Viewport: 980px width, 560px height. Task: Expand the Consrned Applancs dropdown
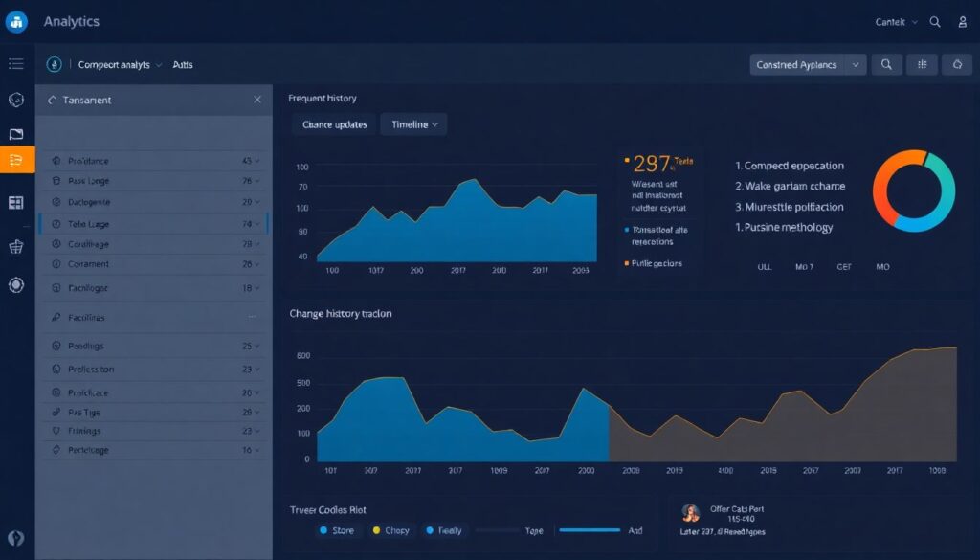click(x=809, y=64)
